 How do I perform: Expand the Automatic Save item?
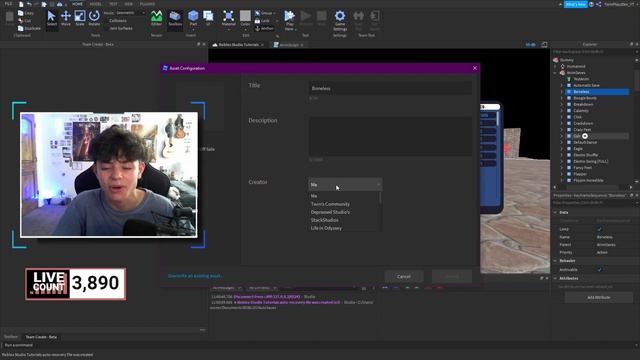click(562, 85)
